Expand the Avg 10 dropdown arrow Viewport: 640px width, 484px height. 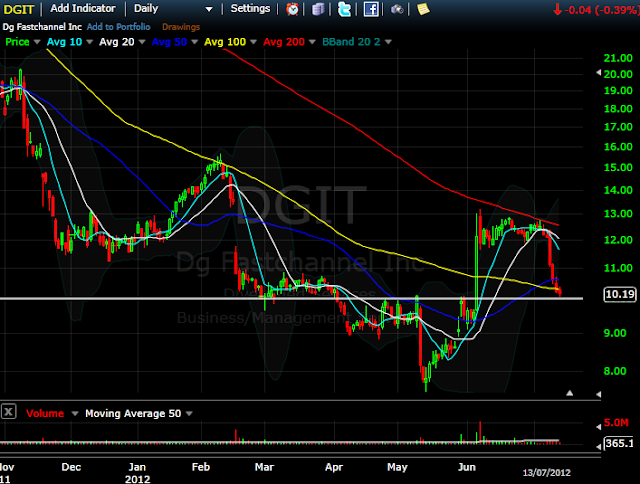pos(89,42)
